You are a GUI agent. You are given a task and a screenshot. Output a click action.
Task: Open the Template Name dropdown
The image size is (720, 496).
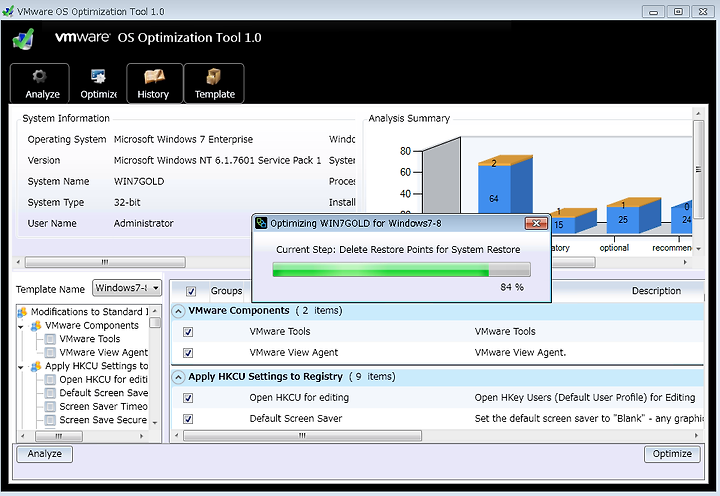[127, 288]
